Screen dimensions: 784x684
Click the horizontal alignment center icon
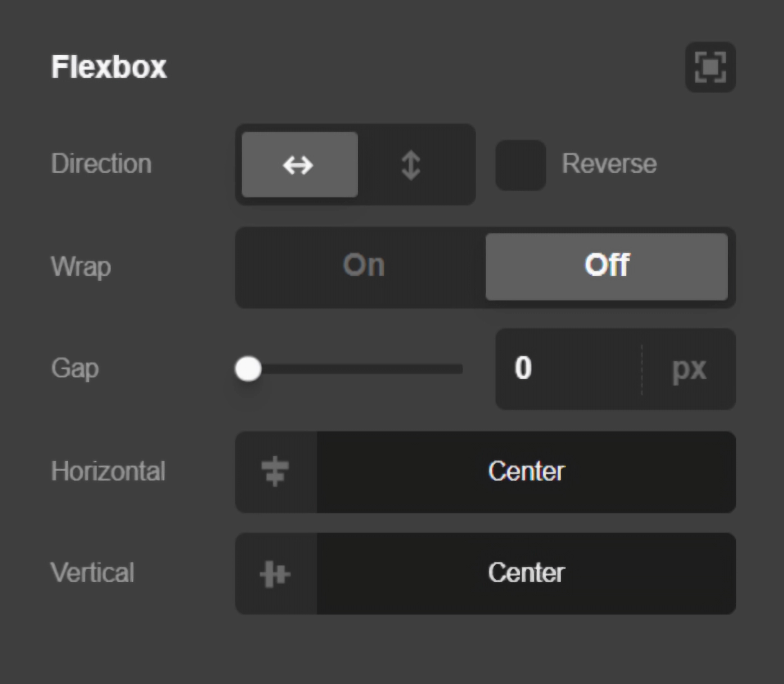(275, 472)
